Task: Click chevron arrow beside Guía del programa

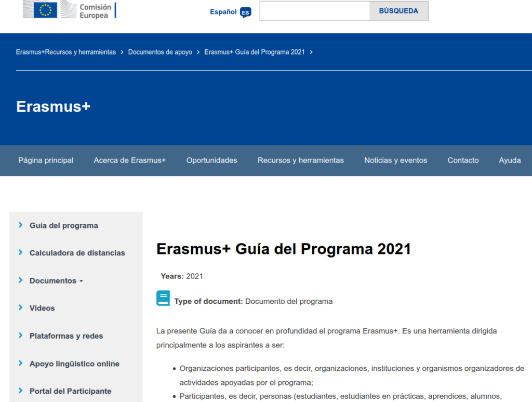Action: coord(21,225)
